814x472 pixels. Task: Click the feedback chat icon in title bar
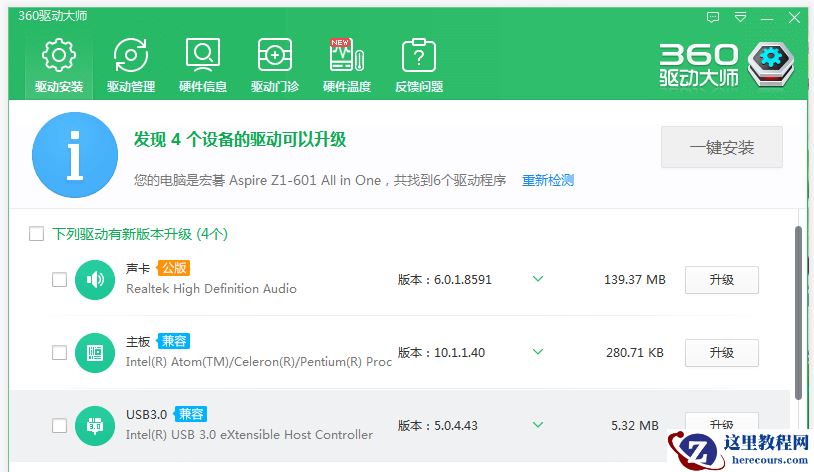[x=713, y=18]
